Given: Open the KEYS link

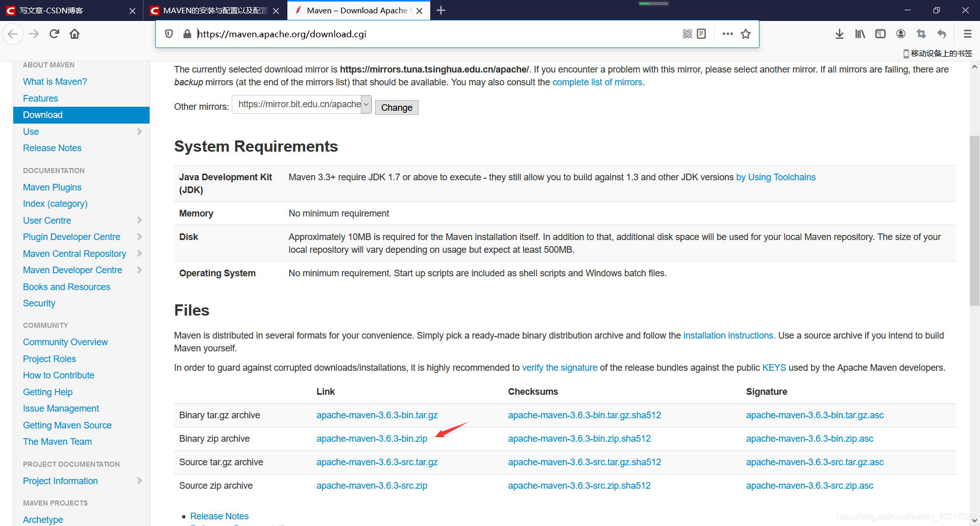Looking at the screenshot, I should pyautogui.click(x=774, y=368).
